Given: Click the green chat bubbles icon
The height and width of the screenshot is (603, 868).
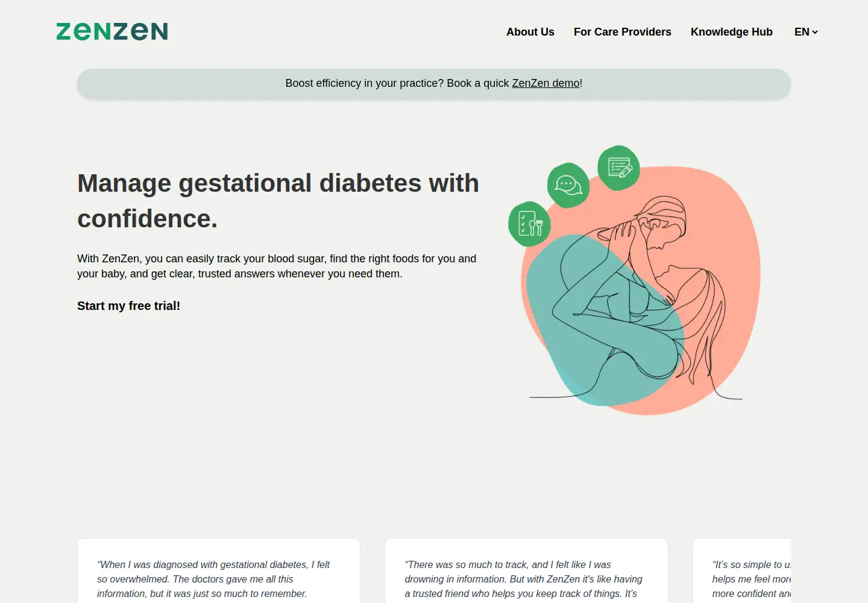Looking at the screenshot, I should (568, 185).
